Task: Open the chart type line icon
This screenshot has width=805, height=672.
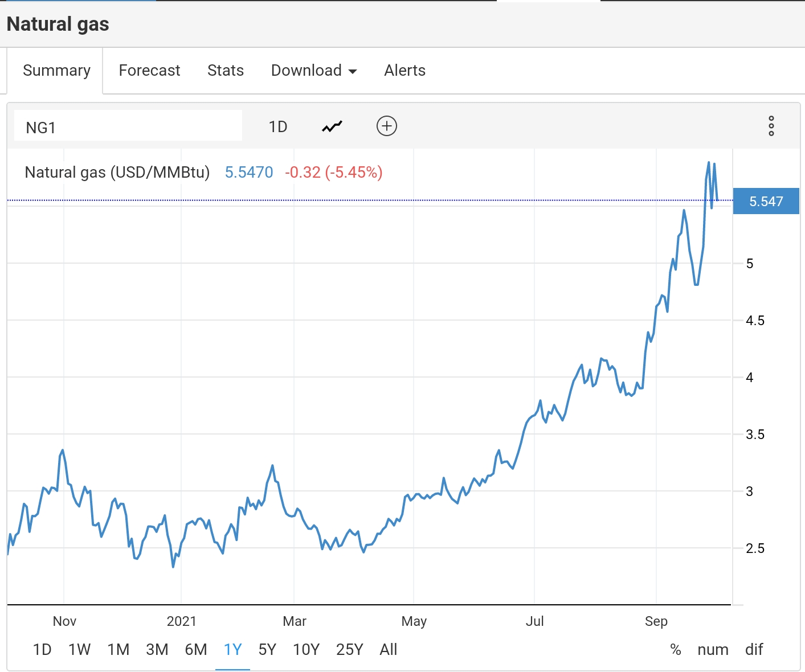Action: tap(332, 126)
